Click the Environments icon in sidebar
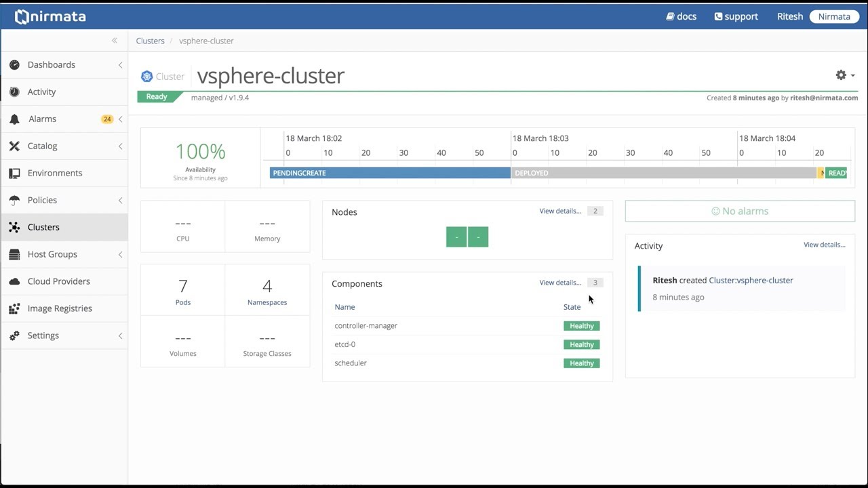This screenshot has width=868, height=488. coord(14,174)
